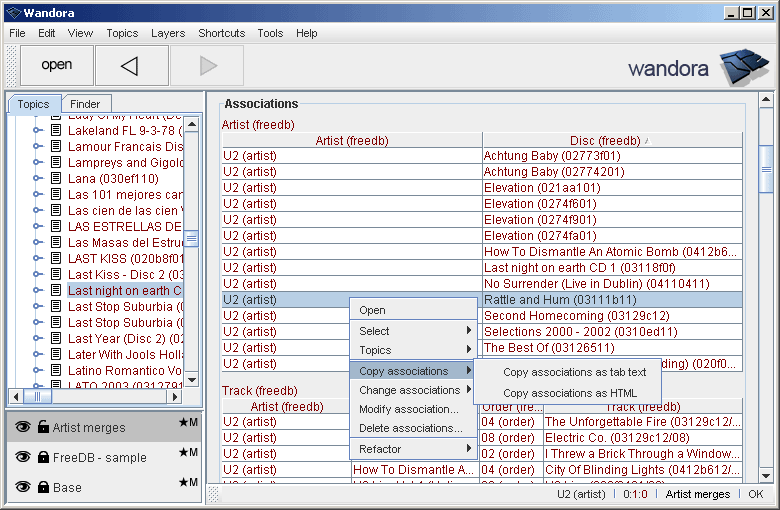Toggle visibility eye of FreeDB - sample layer
Screen dimensions: 780x510
click(23, 457)
